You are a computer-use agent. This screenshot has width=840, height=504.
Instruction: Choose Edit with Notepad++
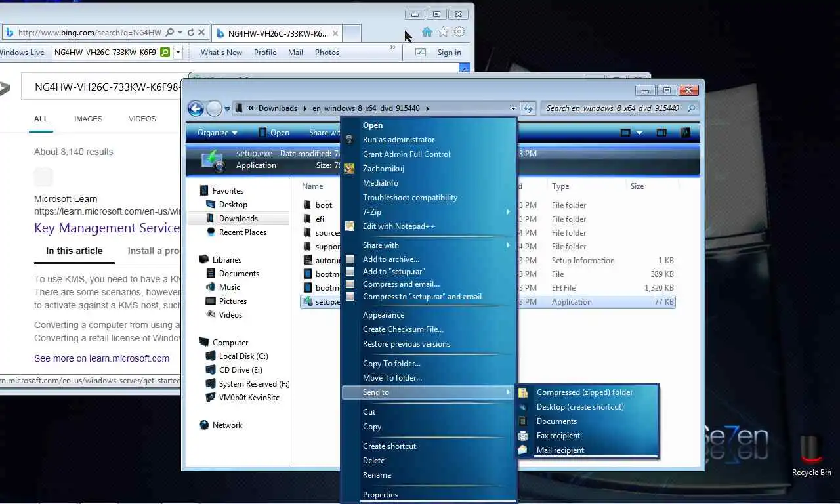tap(398, 226)
